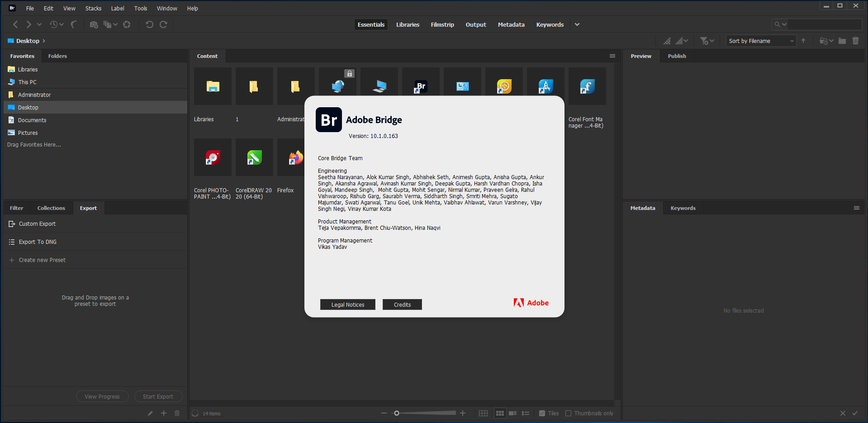Click the trash delete item icon in toolbar
The height and width of the screenshot is (423, 868).
pyautogui.click(x=855, y=41)
